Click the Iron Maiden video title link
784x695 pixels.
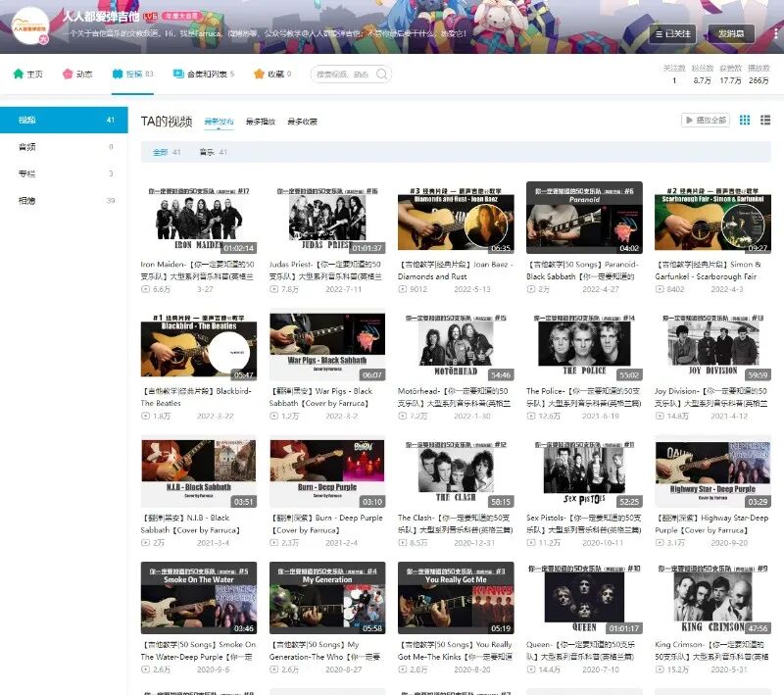pyautogui.click(x=198, y=270)
